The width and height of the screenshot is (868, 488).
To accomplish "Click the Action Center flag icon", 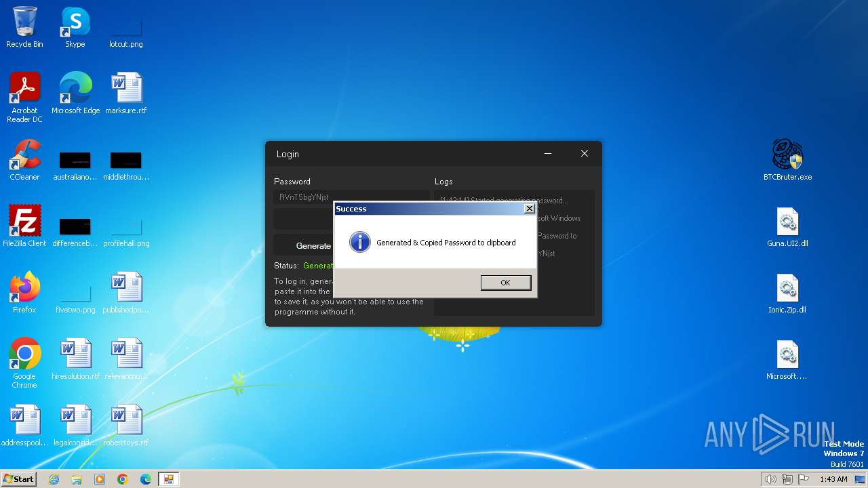I will pos(804,479).
